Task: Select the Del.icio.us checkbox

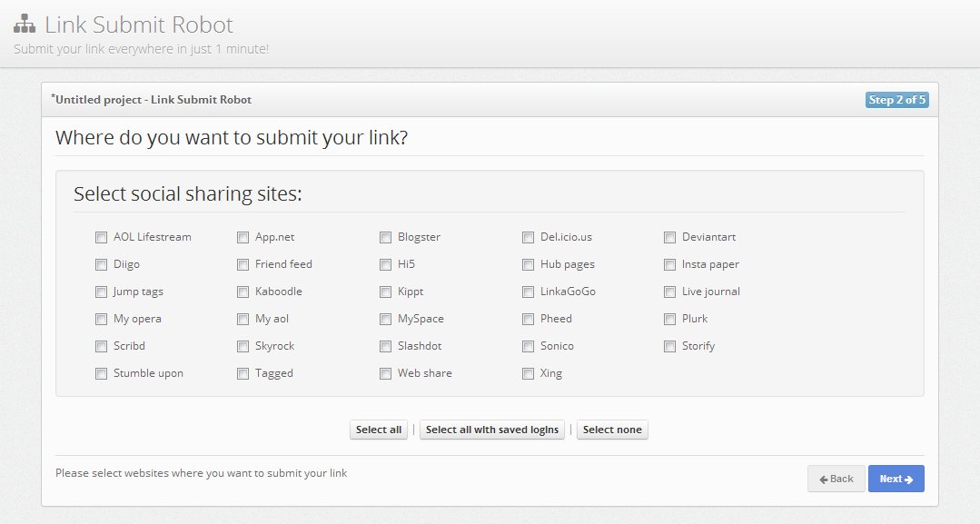Action: (528, 238)
